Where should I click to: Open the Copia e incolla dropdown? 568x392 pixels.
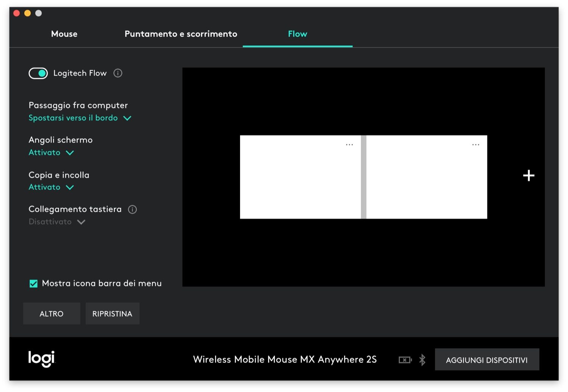(51, 187)
